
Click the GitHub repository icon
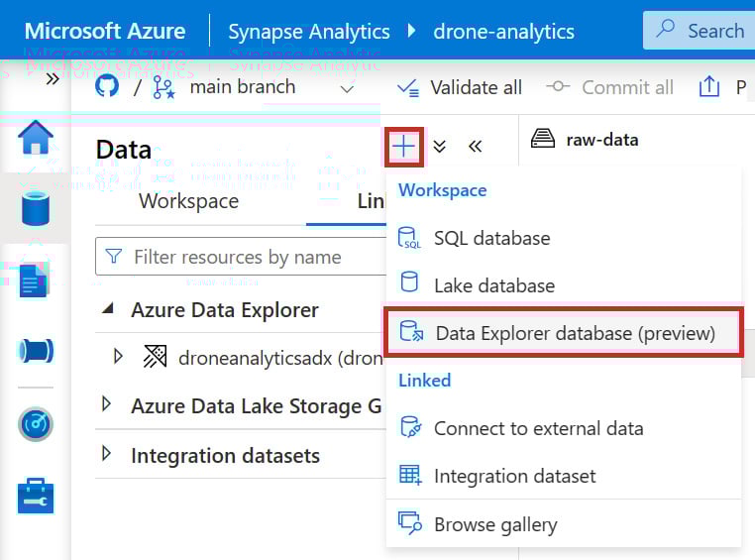tap(106, 86)
